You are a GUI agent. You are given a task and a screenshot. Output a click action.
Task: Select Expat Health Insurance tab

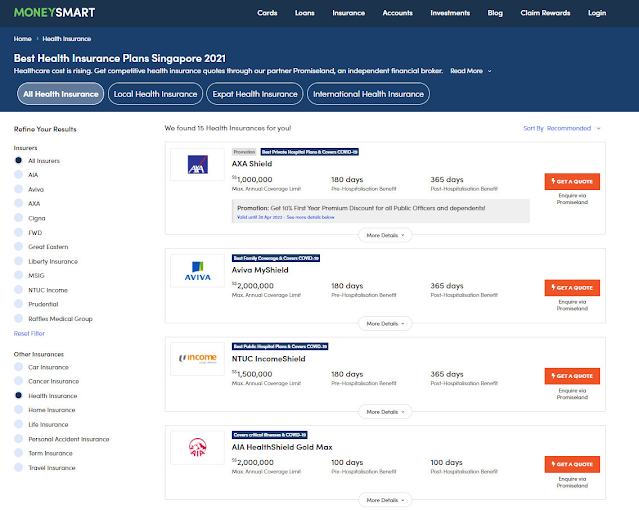tap(255, 94)
